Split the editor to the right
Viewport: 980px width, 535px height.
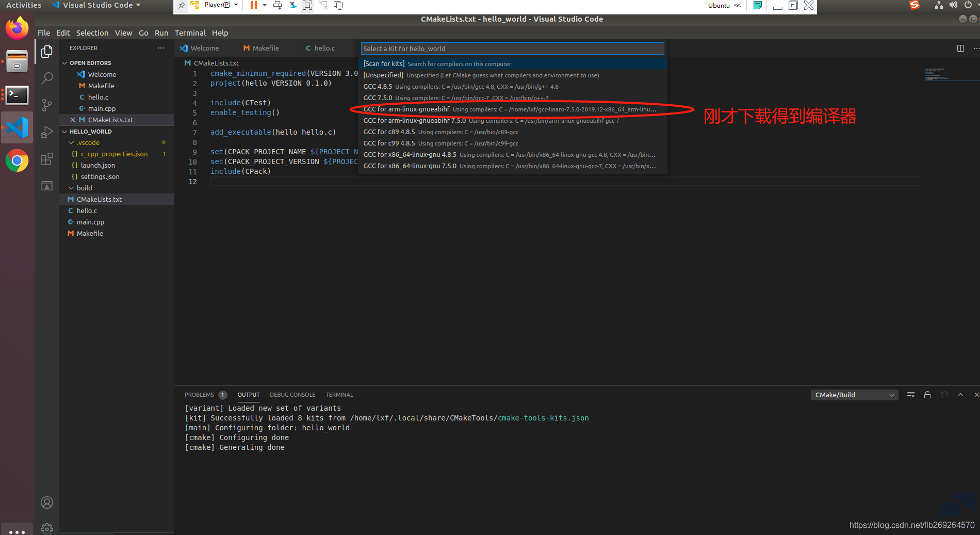(x=960, y=48)
